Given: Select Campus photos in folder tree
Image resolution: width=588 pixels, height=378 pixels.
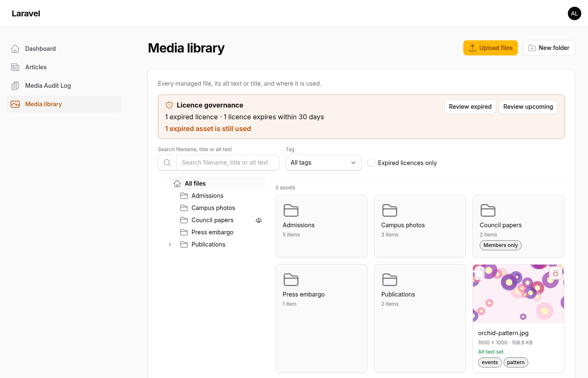Looking at the screenshot, I should [218, 208].
